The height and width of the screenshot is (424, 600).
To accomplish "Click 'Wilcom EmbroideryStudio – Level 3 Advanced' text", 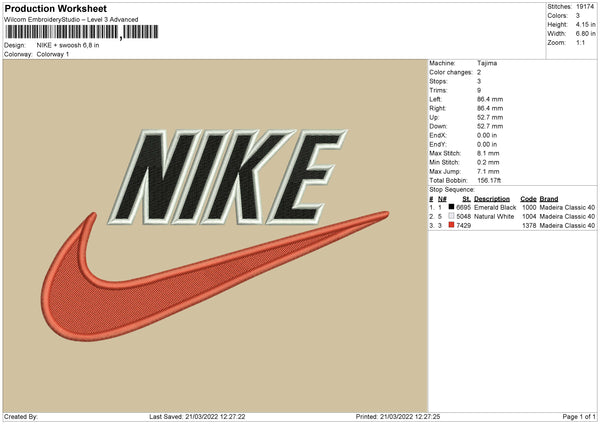I will click(x=71, y=20).
